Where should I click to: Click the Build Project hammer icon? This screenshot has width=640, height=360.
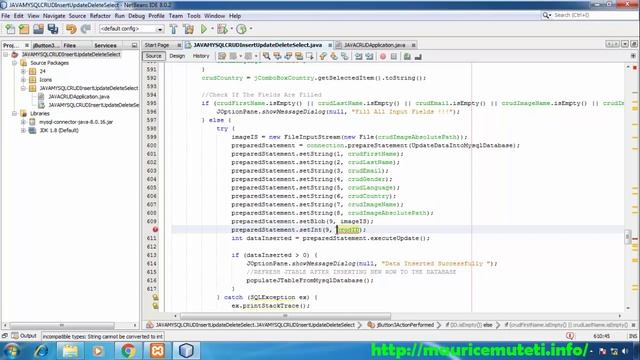(173, 29)
